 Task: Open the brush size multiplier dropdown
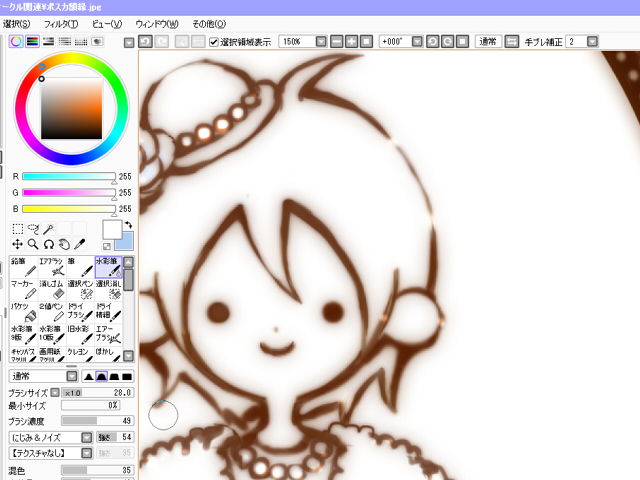click(x=55, y=393)
